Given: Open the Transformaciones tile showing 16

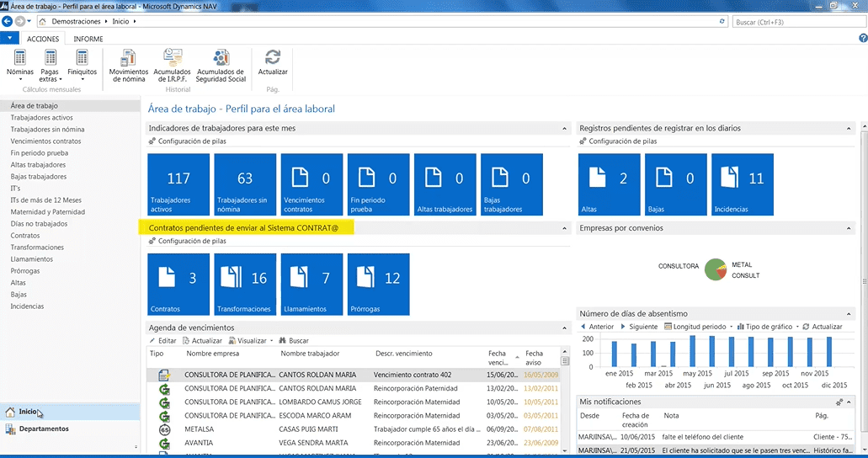Looking at the screenshot, I should pos(245,284).
